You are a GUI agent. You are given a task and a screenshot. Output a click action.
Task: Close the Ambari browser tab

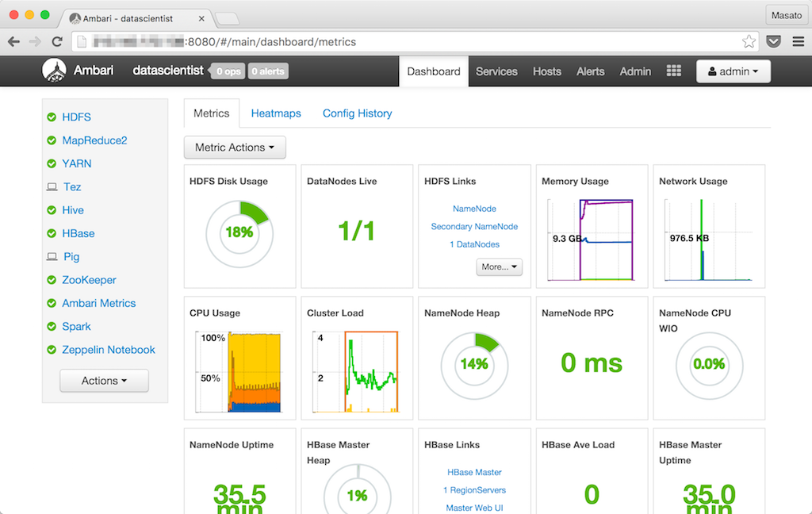point(201,19)
